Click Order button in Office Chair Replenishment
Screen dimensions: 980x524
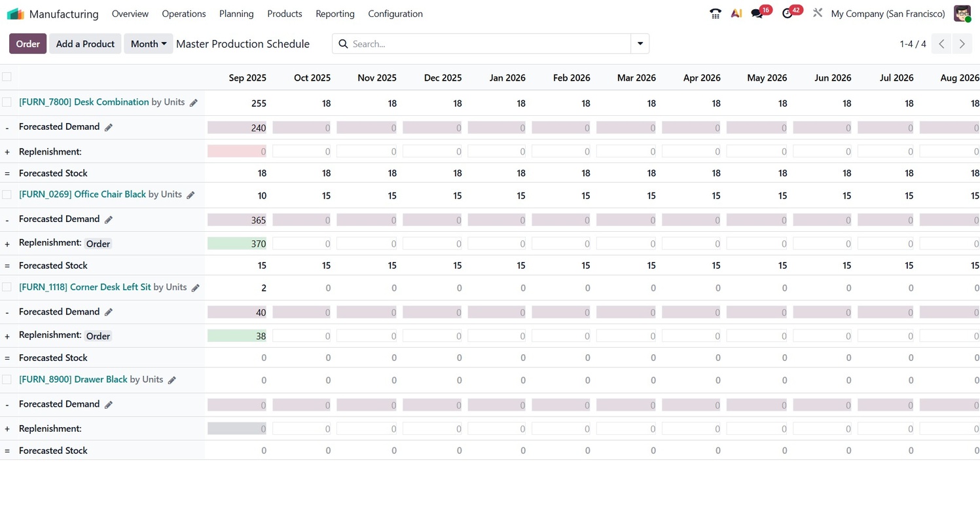pyautogui.click(x=98, y=244)
